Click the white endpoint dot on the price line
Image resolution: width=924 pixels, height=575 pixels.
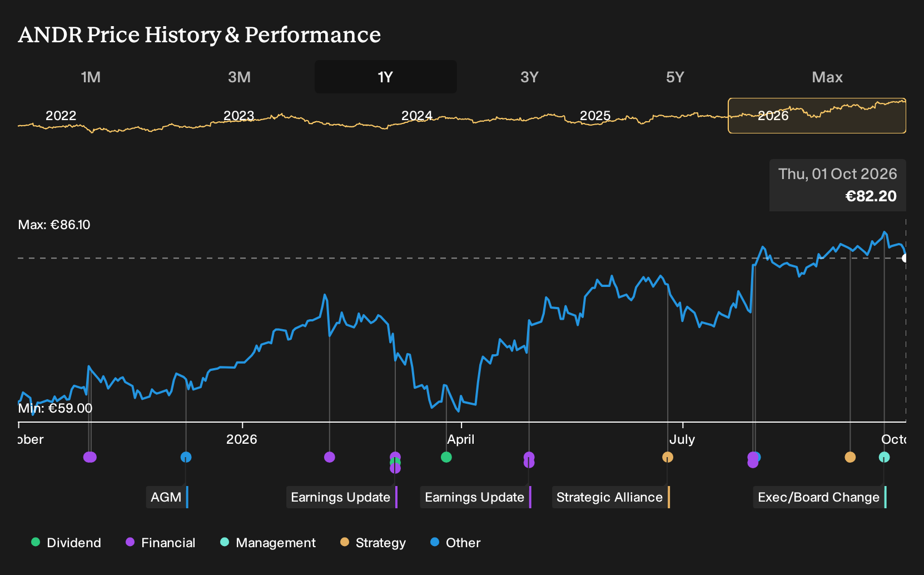[906, 258]
